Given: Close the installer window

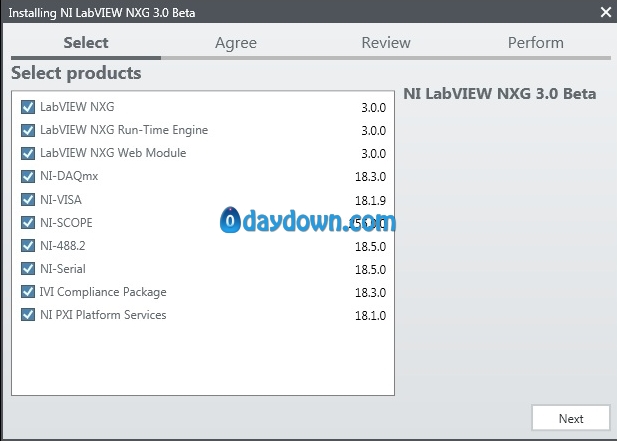Looking at the screenshot, I should tap(606, 12).
